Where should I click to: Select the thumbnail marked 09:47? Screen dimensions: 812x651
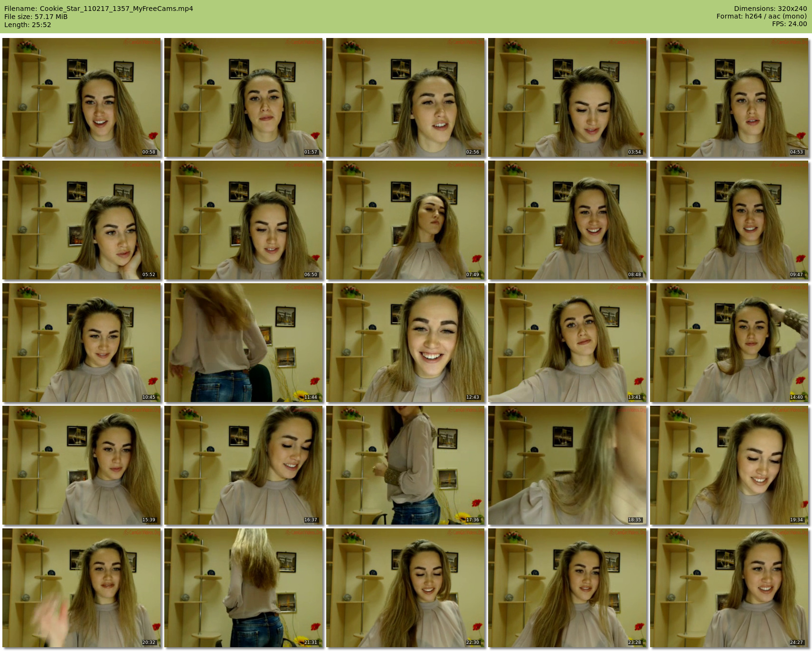[729, 220]
